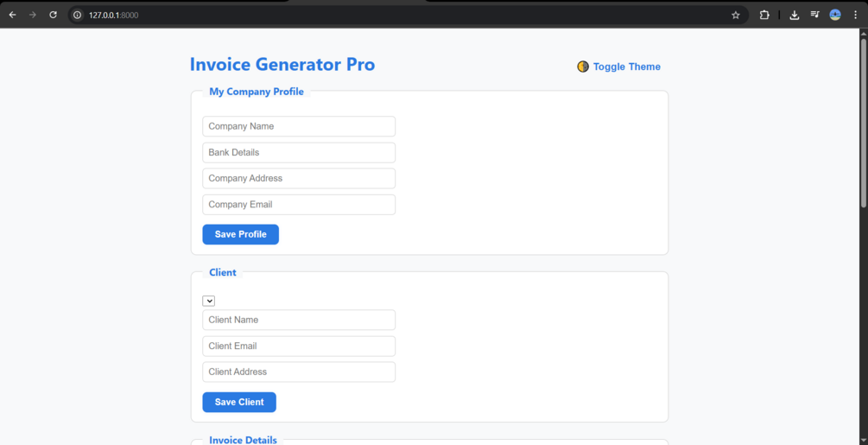Expand the saved client dropdown
This screenshot has width=868, height=445.
pyautogui.click(x=209, y=301)
